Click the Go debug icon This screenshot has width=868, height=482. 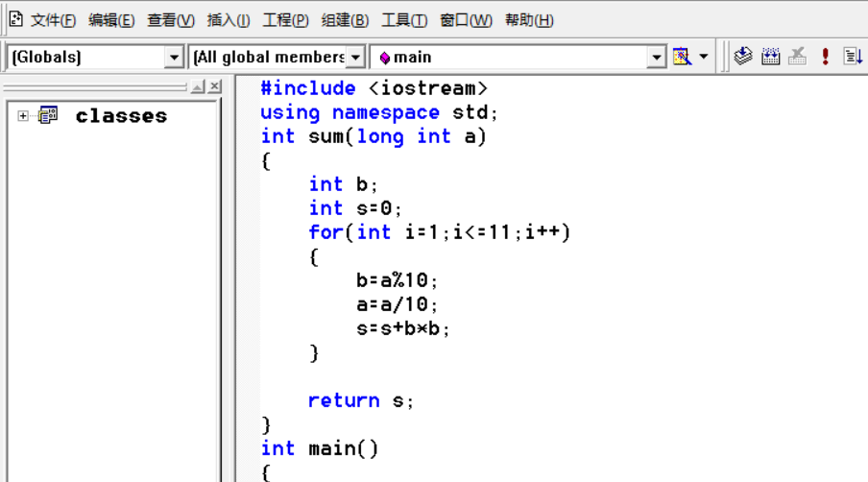pos(853,57)
